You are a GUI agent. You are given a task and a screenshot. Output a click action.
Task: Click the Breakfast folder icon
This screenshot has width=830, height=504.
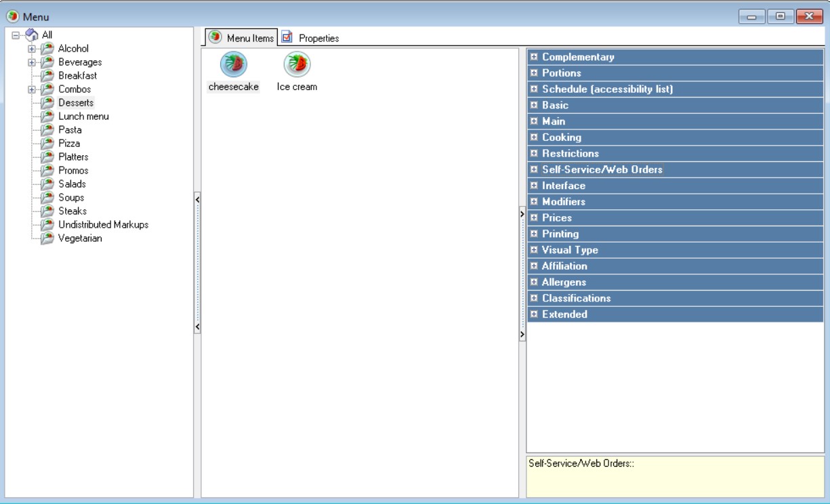pos(47,76)
